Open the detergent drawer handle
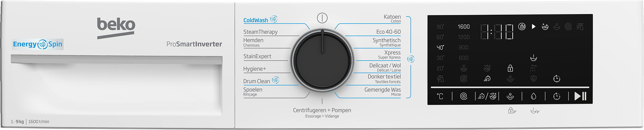644x130 pixels. (x=117, y=59)
